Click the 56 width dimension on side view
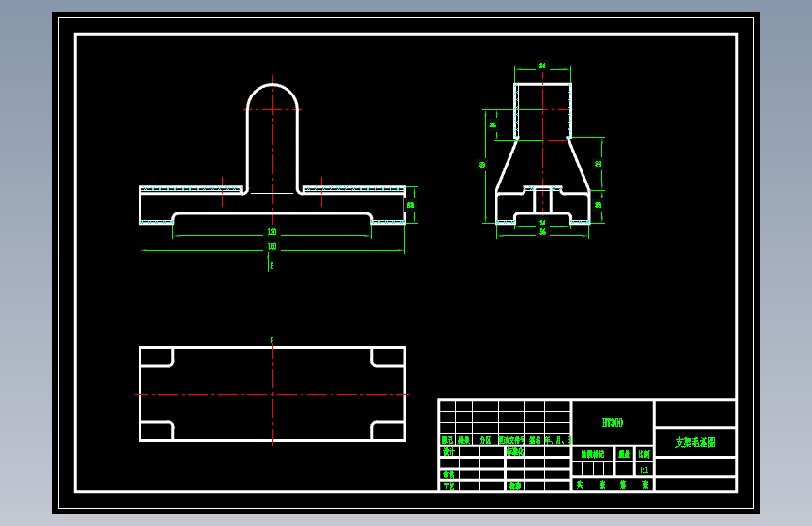 542,232
